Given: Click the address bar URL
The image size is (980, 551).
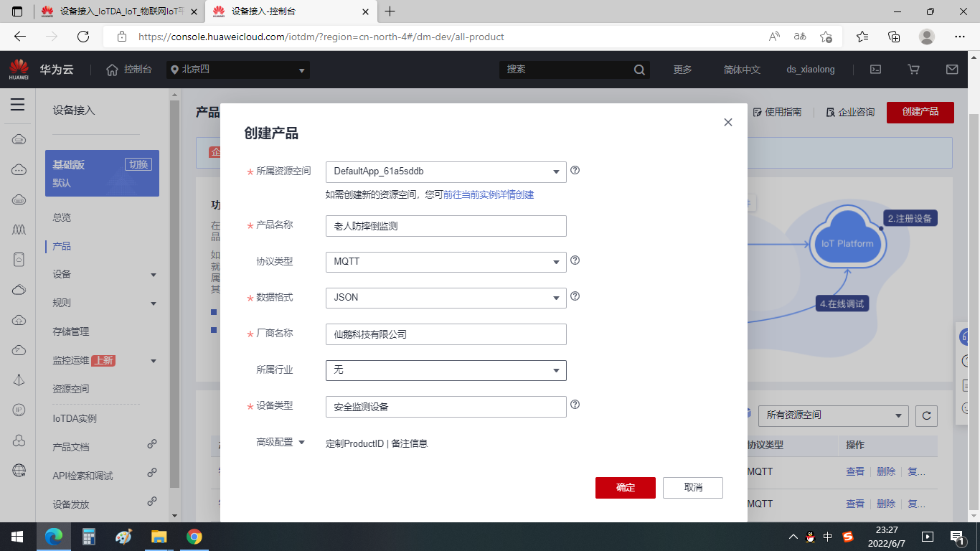Looking at the screenshot, I should pos(321,37).
